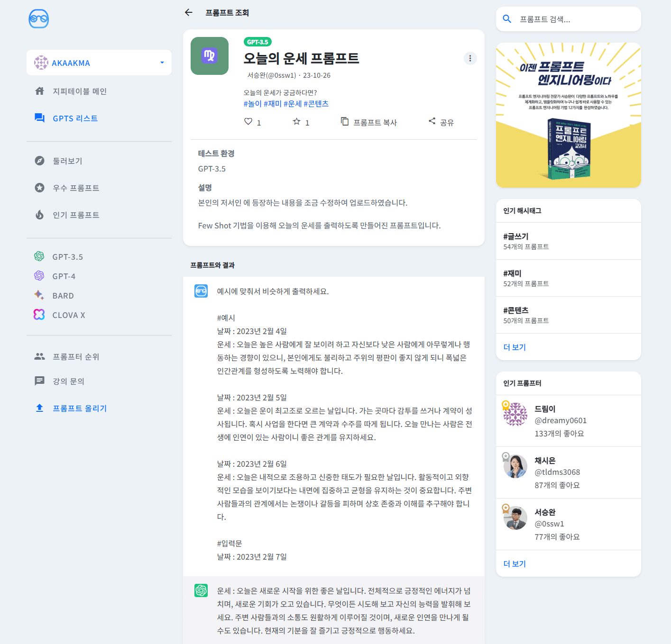This screenshot has width=671, height=644.
Task: Click the back arrow next to 프롬프트 조회
Action: (x=188, y=13)
